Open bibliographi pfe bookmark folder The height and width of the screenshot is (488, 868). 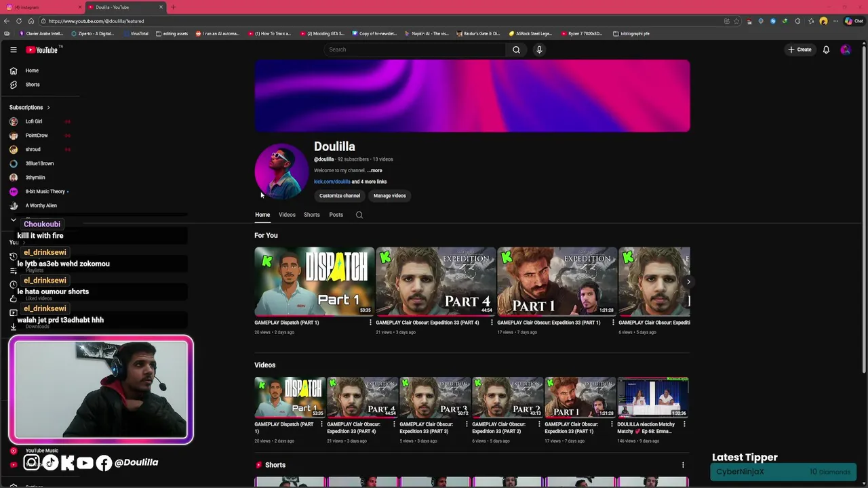click(631, 33)
